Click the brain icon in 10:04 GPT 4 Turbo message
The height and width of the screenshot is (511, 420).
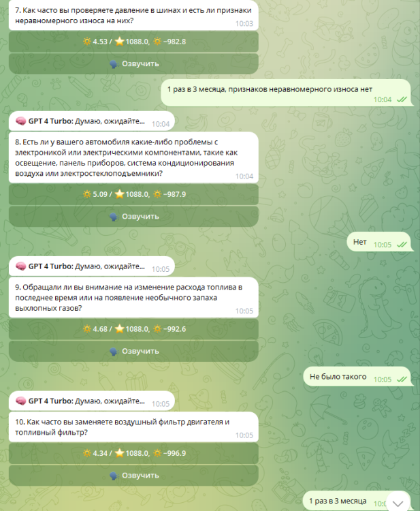21,121
